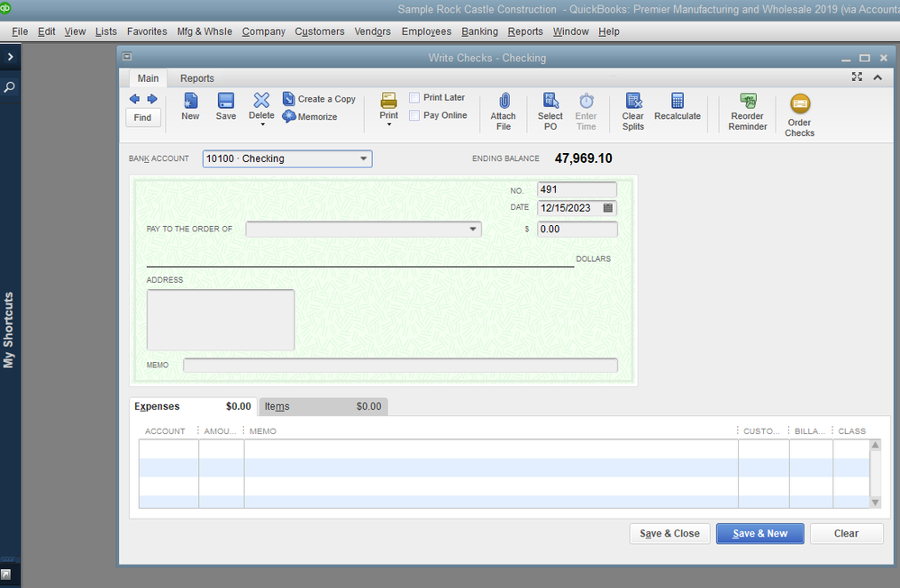900x588 pixels.
Task: Select the Expenses tab
Action: point(193,406)
